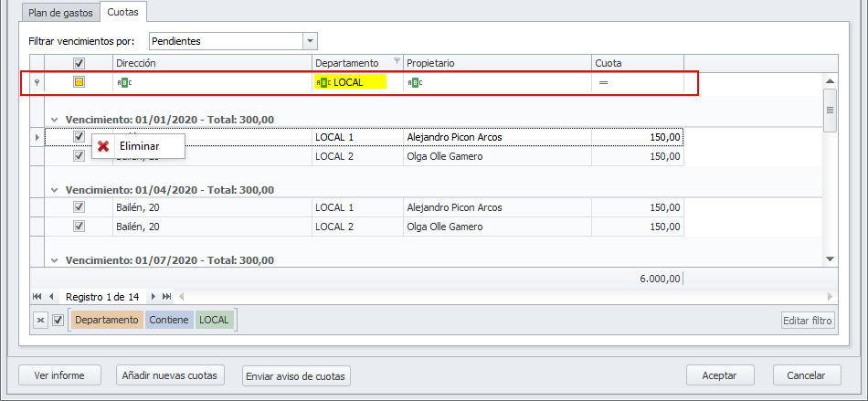Click the green LOCAL filter value token
The image size is (868, 401).
(x=215, y=321)
